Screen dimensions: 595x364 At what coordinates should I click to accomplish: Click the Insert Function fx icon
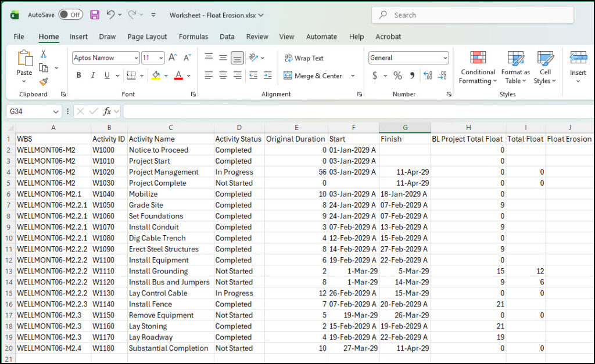[x=107, y=111]
